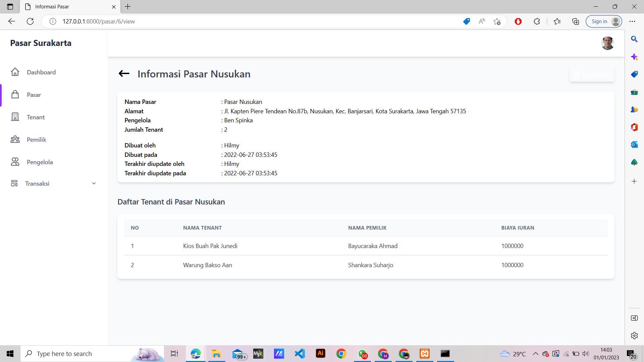Refresh the page with reload button
Screen dimensions: 644x362
point(30,21)
